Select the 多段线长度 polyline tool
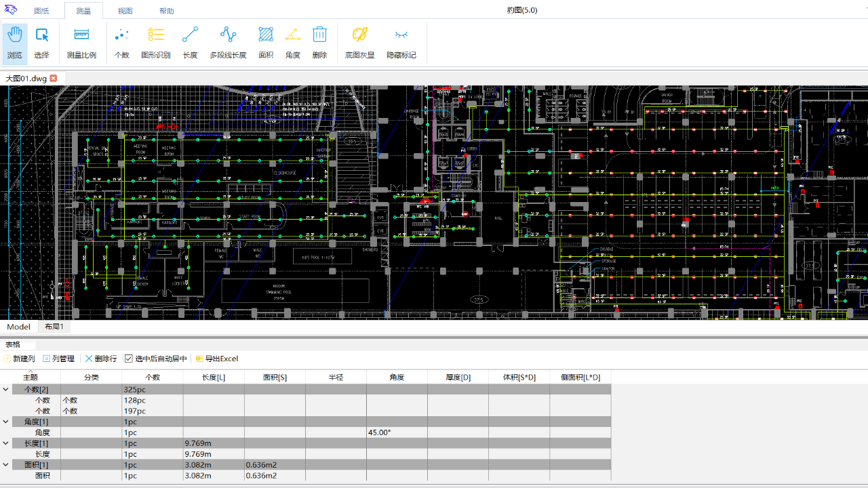The width and height of the screenshot is (868, 488). [x=228, y=42]
